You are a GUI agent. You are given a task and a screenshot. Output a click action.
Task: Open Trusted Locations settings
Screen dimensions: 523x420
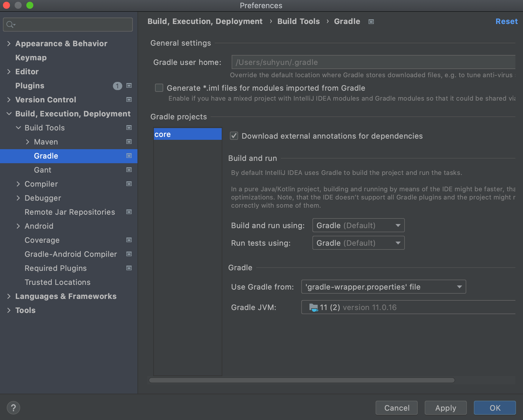click(58, 282)
